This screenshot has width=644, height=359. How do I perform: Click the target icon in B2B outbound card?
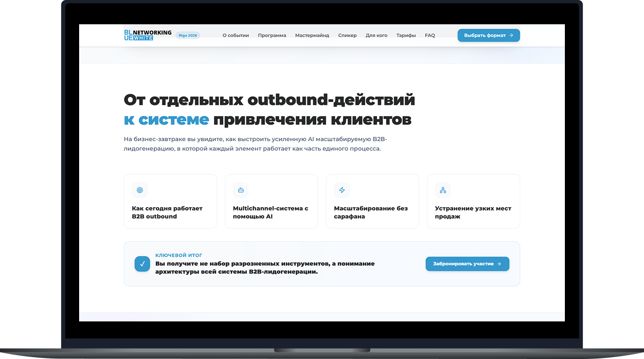[x=140, y=190]
